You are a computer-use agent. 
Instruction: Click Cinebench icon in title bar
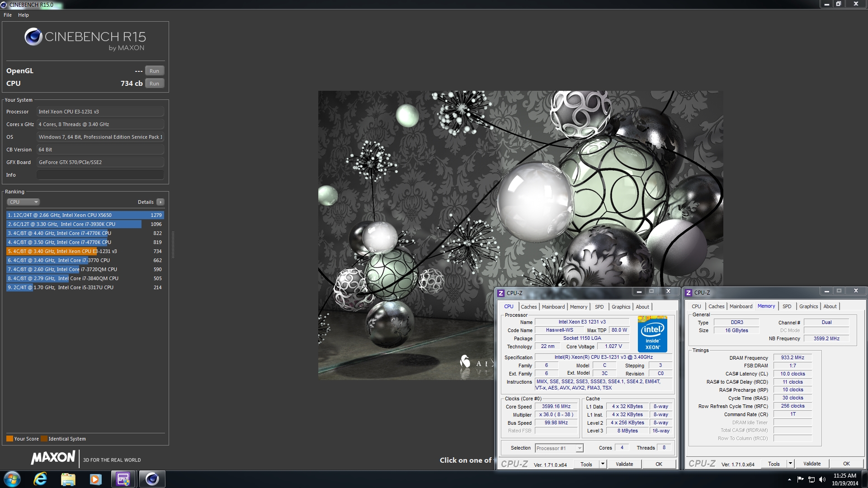[4, 5]
